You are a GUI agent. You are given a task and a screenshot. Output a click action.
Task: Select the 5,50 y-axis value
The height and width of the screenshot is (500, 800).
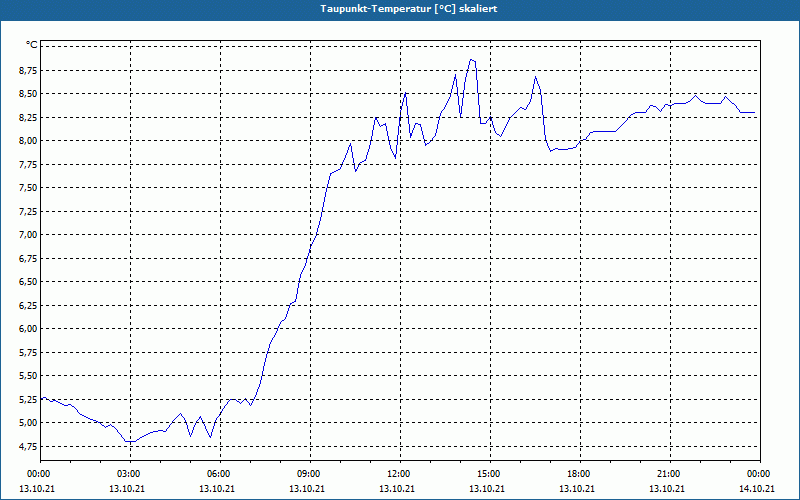click(x=28, y=376)
